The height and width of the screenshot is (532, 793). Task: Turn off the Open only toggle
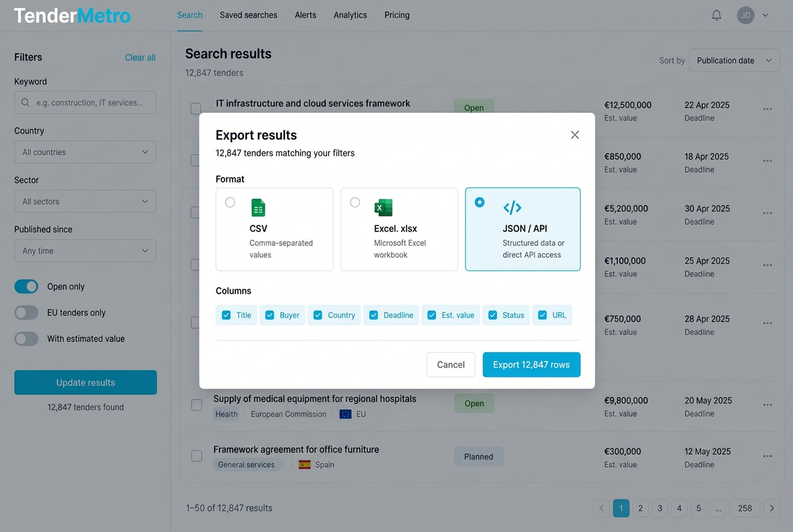click(x=26, y=287)
